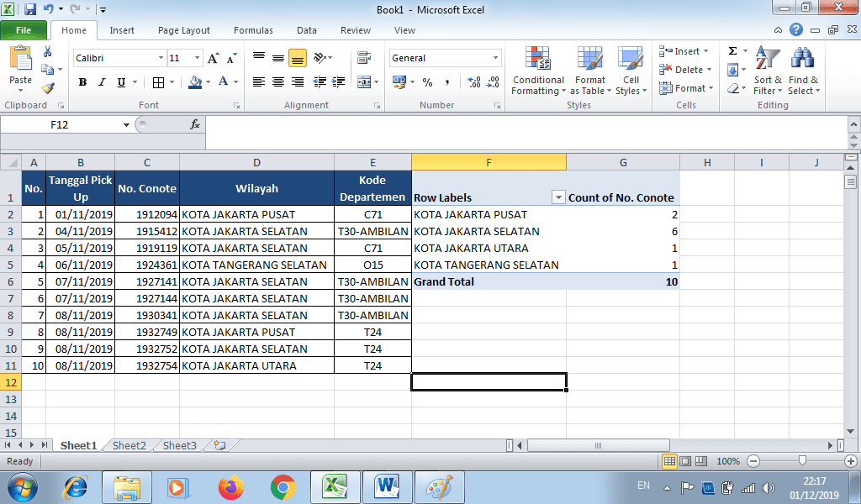
Task: Click the Name Box showing F12
Action: pyautogui.click(x=60, y=125)
